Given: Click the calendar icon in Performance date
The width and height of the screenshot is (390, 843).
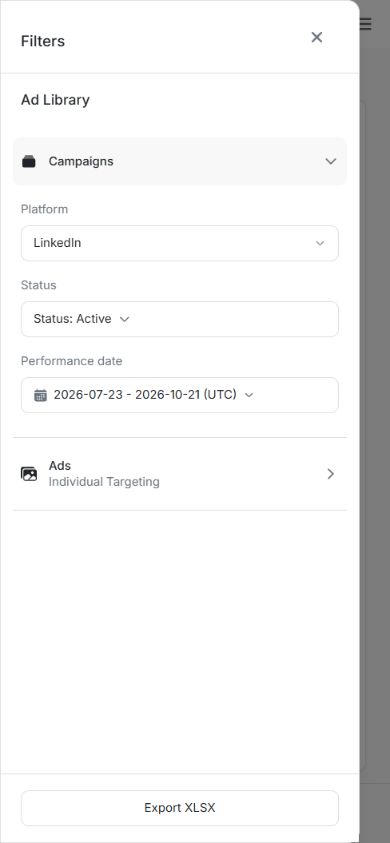Looking at the screenshot, I should tap(40, 396).
